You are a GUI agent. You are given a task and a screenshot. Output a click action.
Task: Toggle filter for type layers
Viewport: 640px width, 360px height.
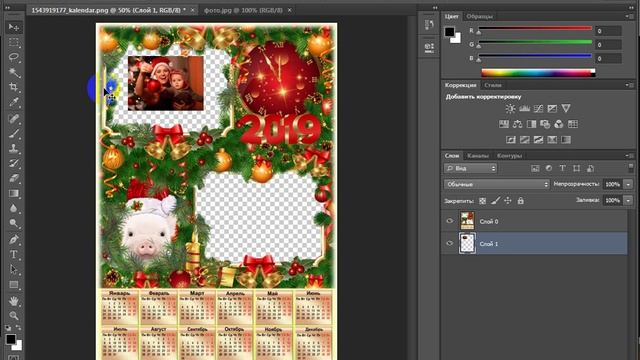pyautogui.click(x=562, y=168)
